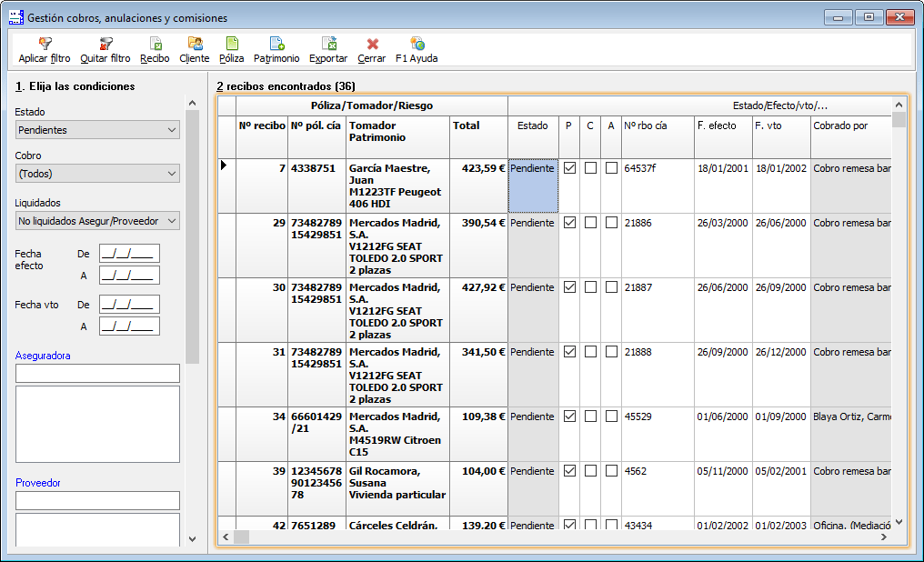
Task: Check the A box for receipt 7
Action: (x=612, y=168)
